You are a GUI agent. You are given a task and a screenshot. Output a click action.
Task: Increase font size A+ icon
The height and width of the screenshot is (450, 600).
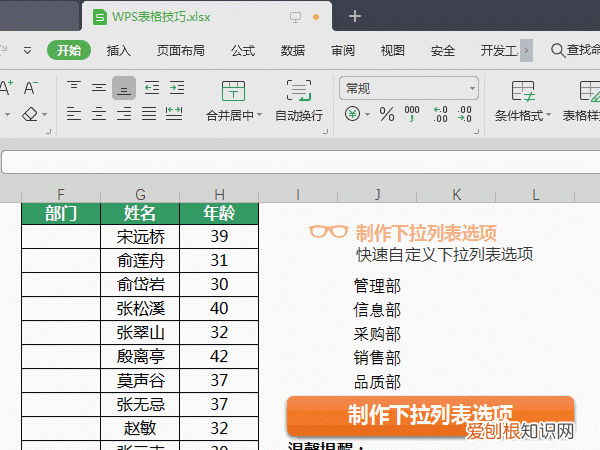coord(7,88)
